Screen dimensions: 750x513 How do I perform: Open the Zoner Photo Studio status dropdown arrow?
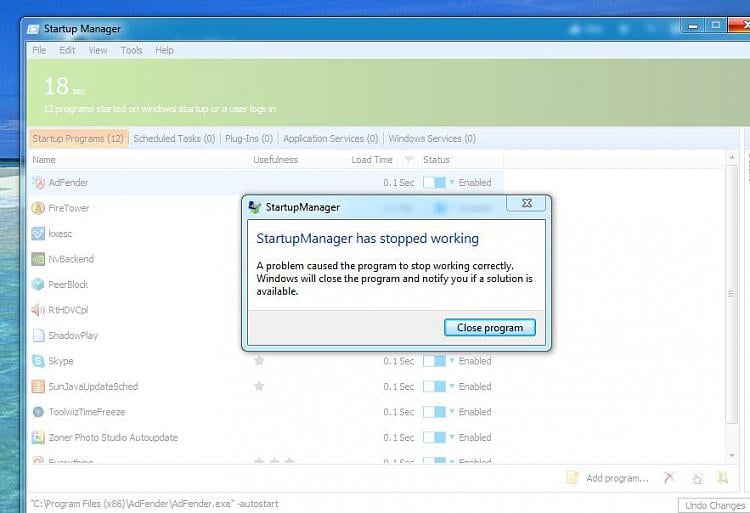[x=452, y=437]
